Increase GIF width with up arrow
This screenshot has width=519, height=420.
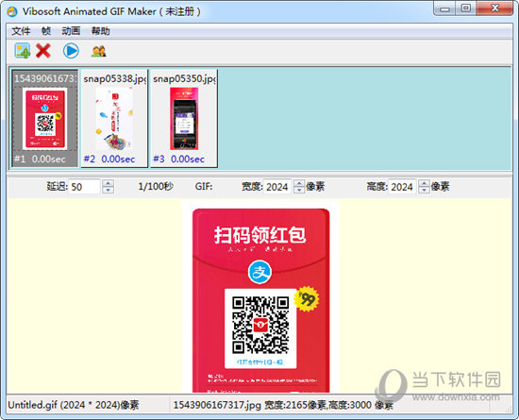[x=299, y=183]
